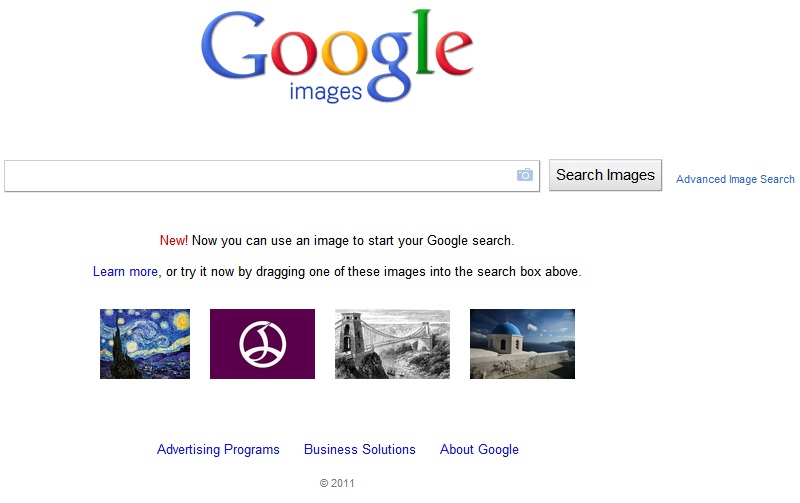This screenshot has width=800, height=503.
Task: Go to About Google
Action: tap(479, 450)
